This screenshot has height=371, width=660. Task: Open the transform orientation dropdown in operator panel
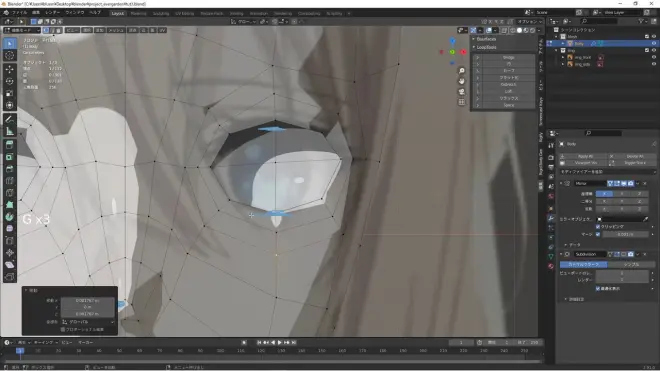pyautogui.click(x=88, y=322)
